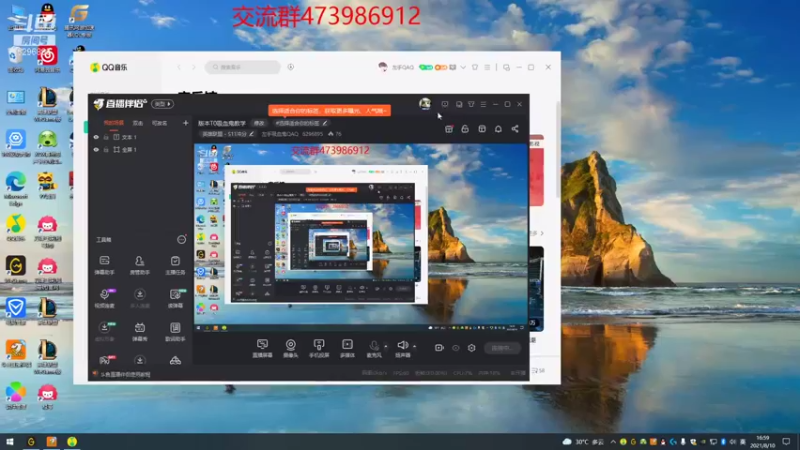Add a multimedia source (多媒体)

click(x=347, y=348)
